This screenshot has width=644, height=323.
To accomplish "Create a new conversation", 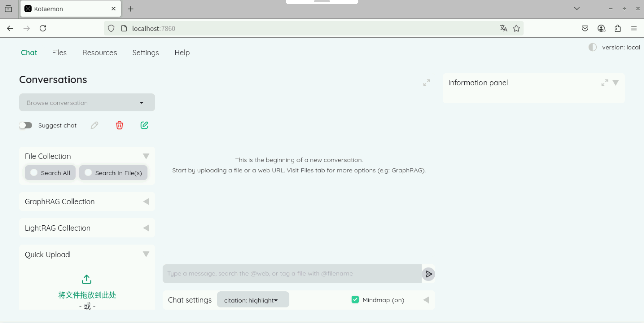I will pos(144,125).
